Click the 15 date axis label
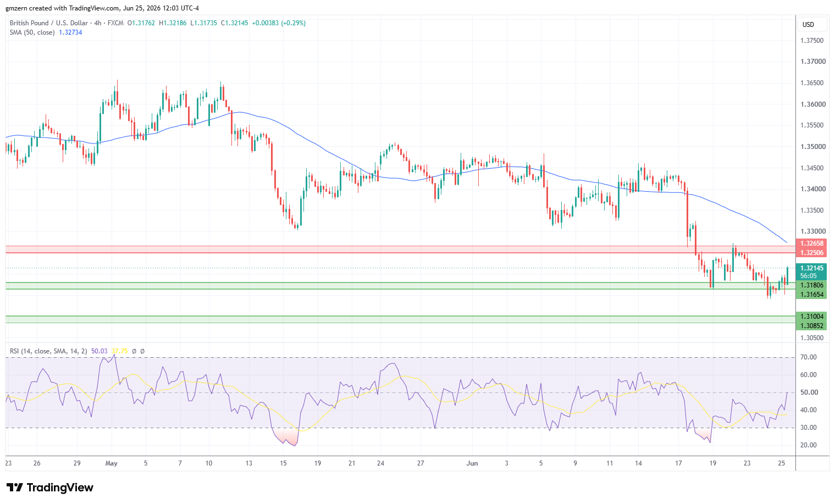 tap(283, 463)
